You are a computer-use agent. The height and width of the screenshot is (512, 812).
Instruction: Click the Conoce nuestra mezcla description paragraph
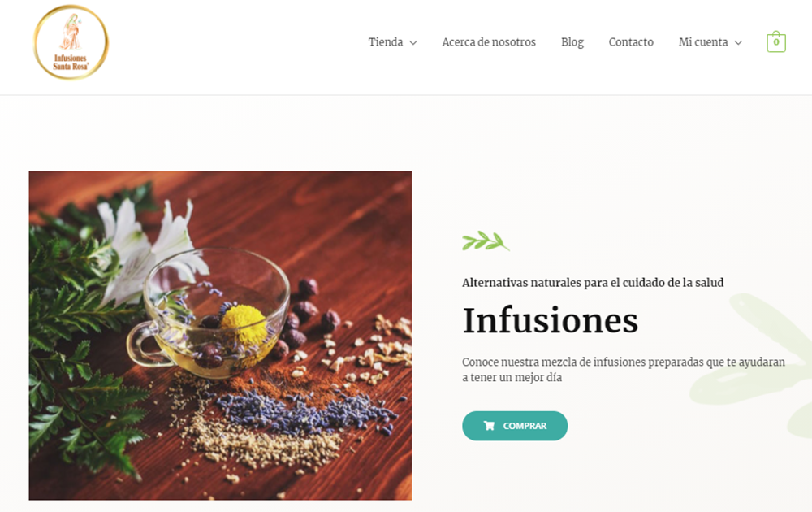(x=624, y=370)
